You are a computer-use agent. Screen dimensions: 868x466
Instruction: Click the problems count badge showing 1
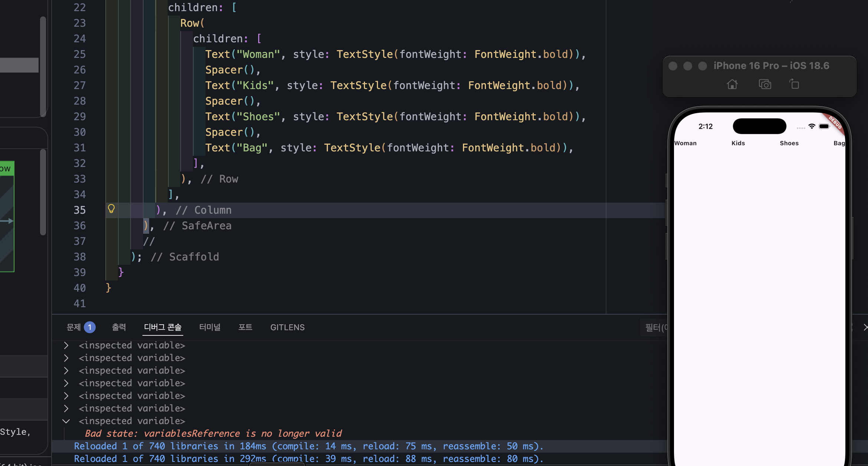click(90, 327)
